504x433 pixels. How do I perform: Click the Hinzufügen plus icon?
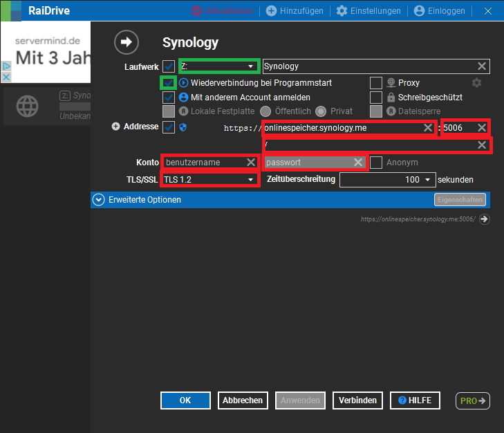(271, 10)
